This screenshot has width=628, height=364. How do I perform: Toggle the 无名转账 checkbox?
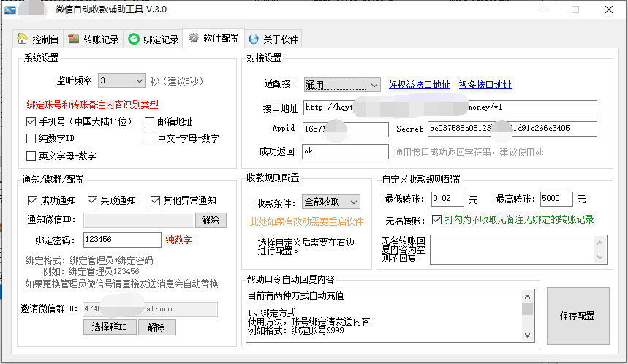click(436, 219)
